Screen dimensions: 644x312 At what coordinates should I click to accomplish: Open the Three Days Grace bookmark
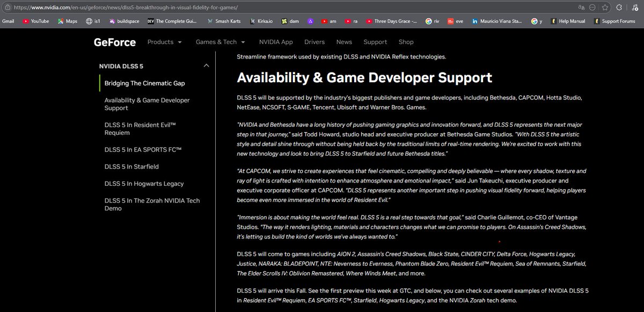pos(391,21)
